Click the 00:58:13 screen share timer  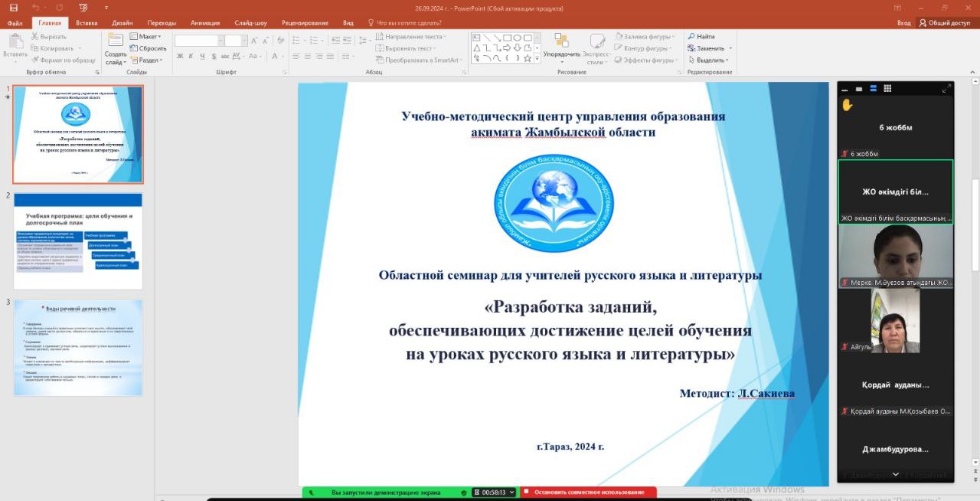point(494,492)
